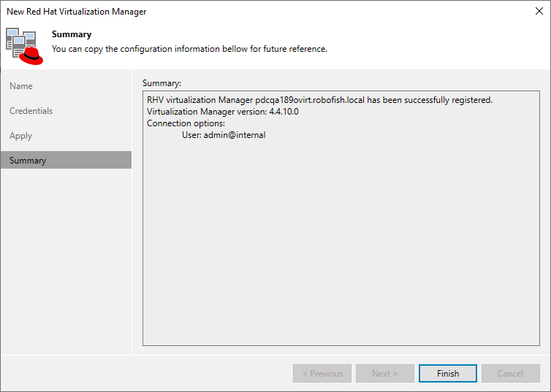
Task: Select the Summary step in the sidebar
Action: point(28,161)
